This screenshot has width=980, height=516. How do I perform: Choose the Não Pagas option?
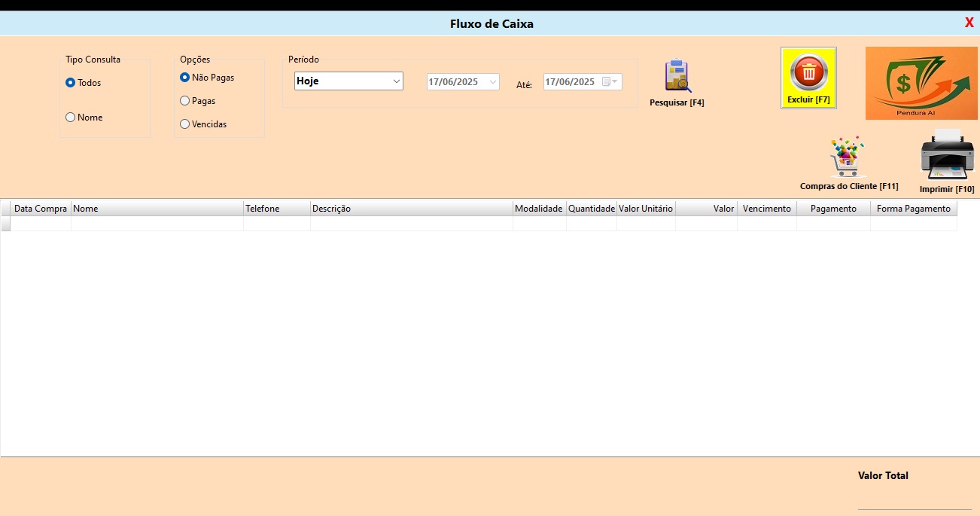pos(185,78)
